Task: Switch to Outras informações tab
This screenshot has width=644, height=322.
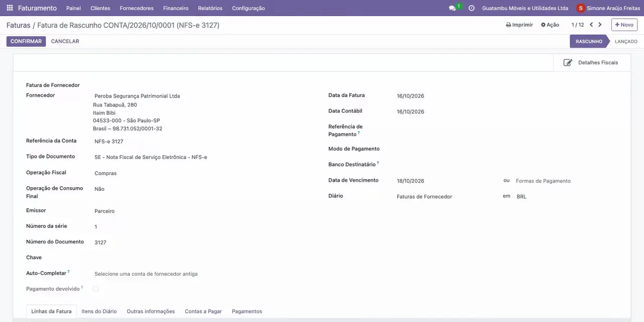Action: click(151, 311)
